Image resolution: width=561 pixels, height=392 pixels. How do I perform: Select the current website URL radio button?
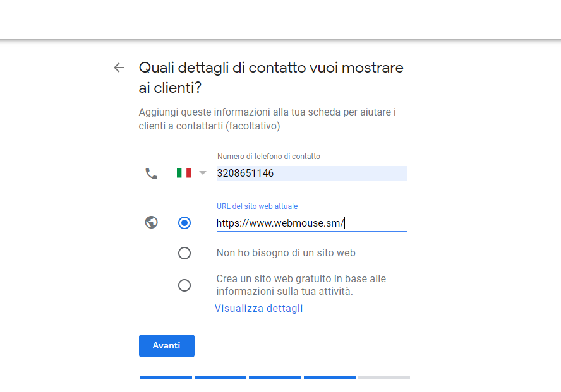[x=184, y=222]
